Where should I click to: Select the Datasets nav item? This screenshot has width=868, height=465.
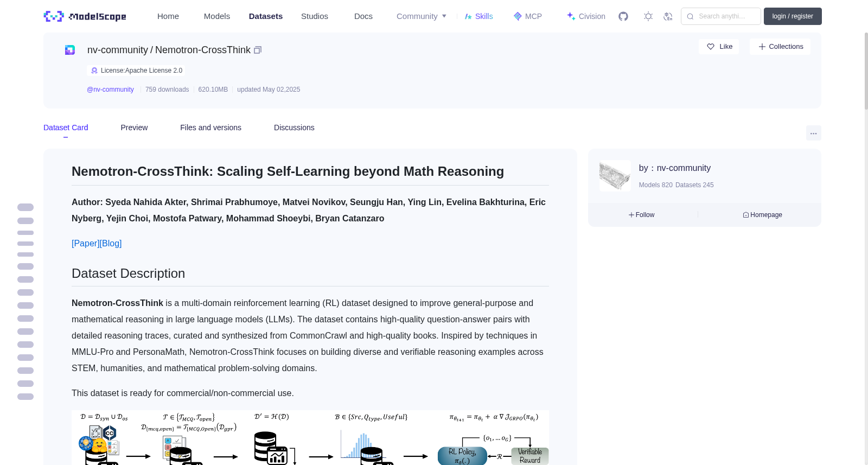[266, 16]
